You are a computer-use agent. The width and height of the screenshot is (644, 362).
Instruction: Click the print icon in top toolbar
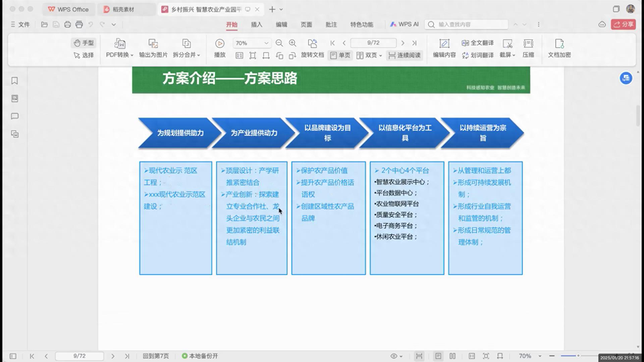[67, 24]
